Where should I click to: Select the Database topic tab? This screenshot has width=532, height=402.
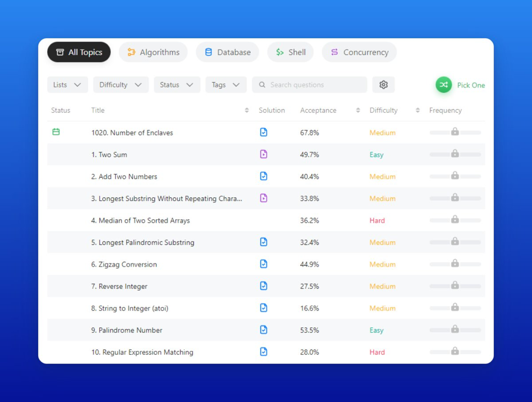[227, 52]
